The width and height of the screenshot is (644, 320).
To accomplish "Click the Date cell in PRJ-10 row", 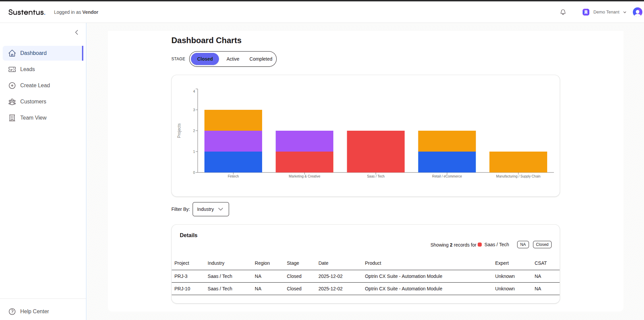I will coord(330,289).
